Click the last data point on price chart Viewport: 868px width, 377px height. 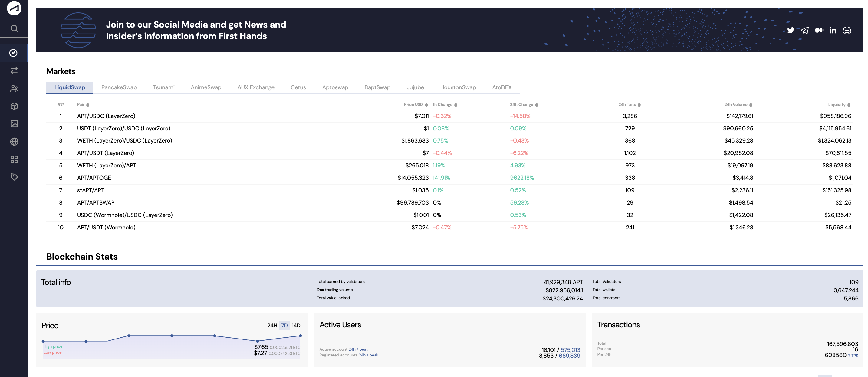click(300, 336)
